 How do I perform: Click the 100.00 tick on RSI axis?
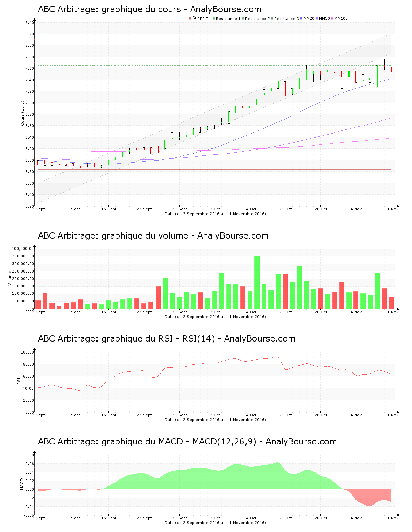click(27, 352)
